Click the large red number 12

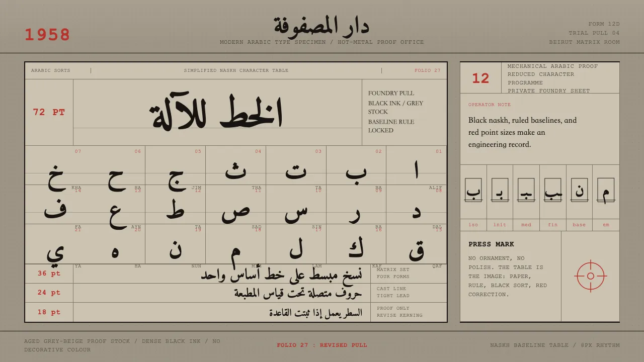480,78
